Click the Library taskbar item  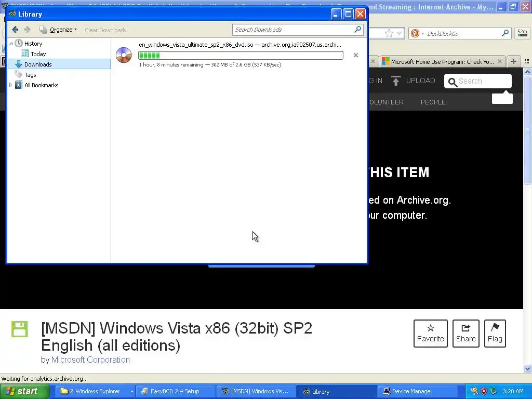click(x=337, y=391)
